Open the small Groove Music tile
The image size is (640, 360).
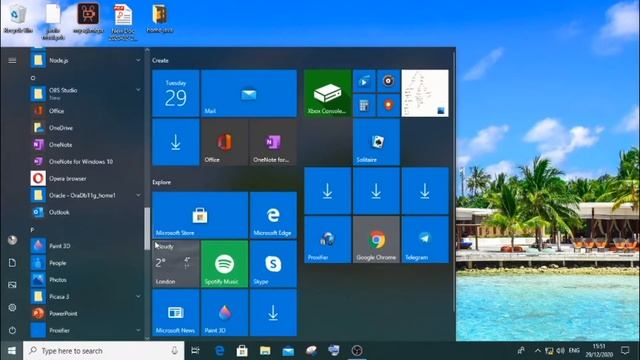pyautogui.click(x=389, y=81)
